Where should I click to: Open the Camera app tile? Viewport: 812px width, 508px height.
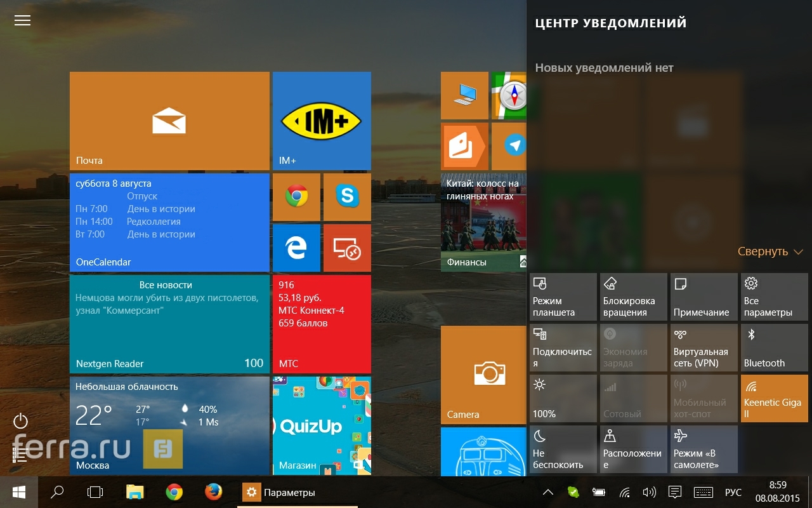pyautogui.click(x=483, y=375)
